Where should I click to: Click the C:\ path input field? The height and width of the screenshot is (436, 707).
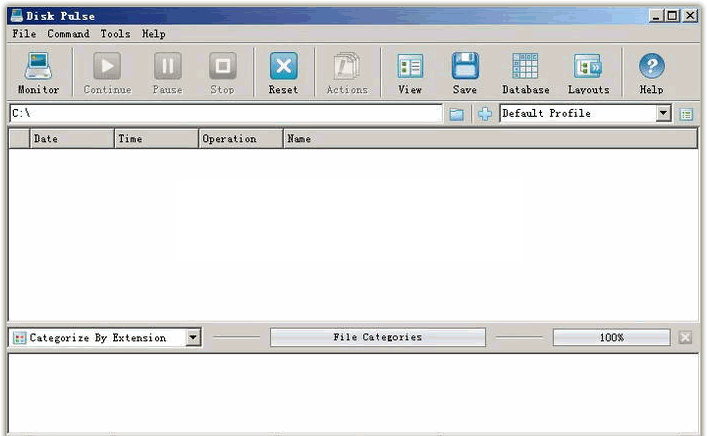226,113
